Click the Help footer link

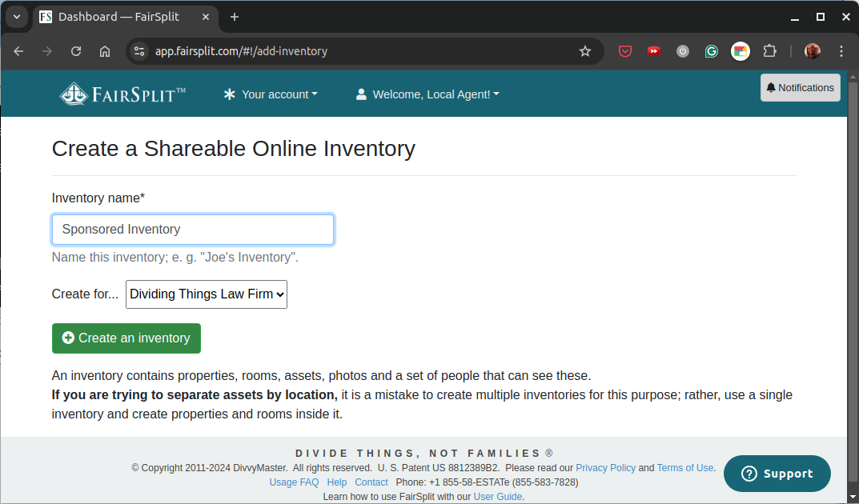coord(337,482)
